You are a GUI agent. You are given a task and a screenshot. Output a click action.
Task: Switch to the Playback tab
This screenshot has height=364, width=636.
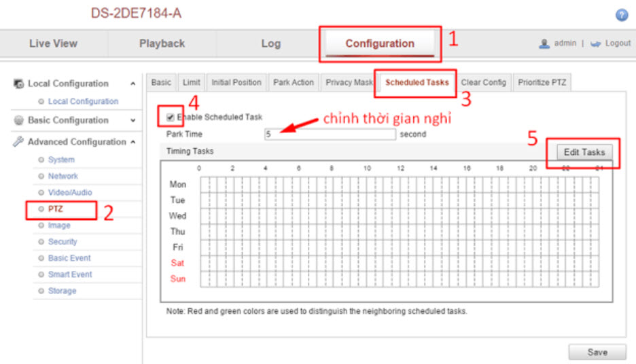(x=162, y=43)
